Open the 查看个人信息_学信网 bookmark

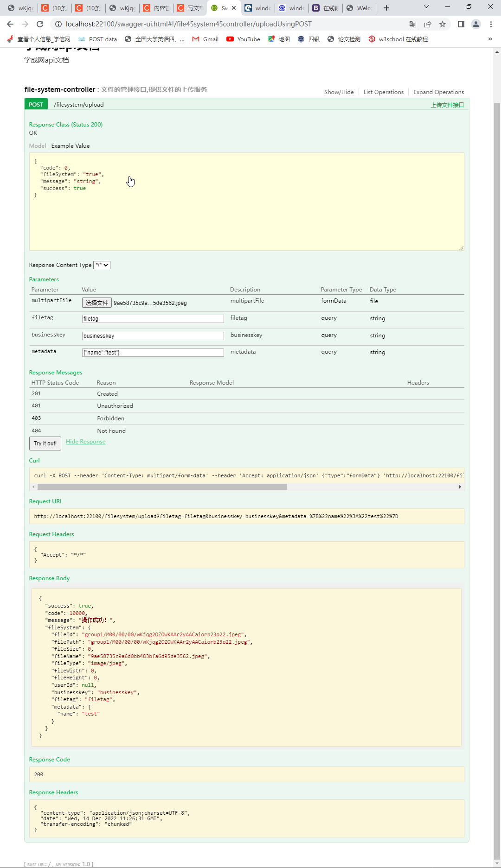click(x=39, y=39)
